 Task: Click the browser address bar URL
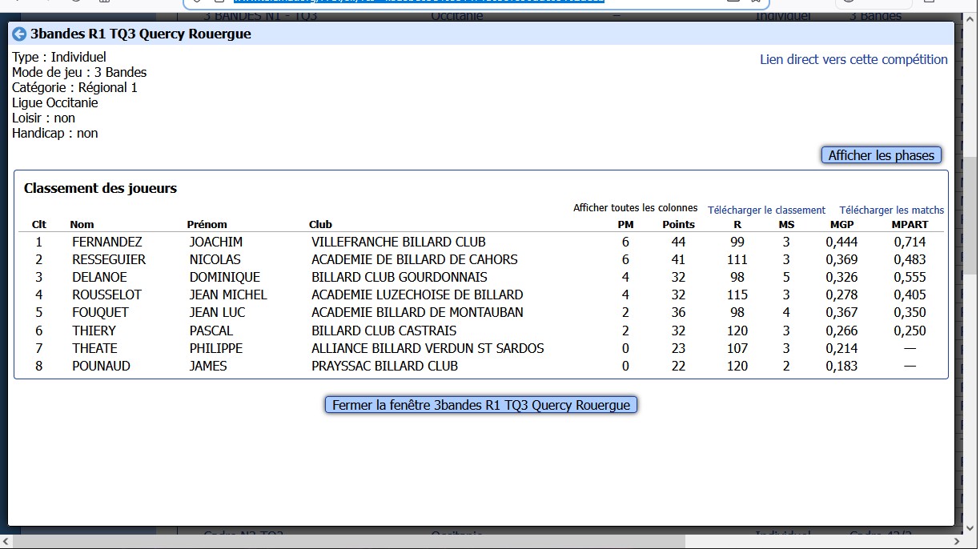tap(416, 2)
